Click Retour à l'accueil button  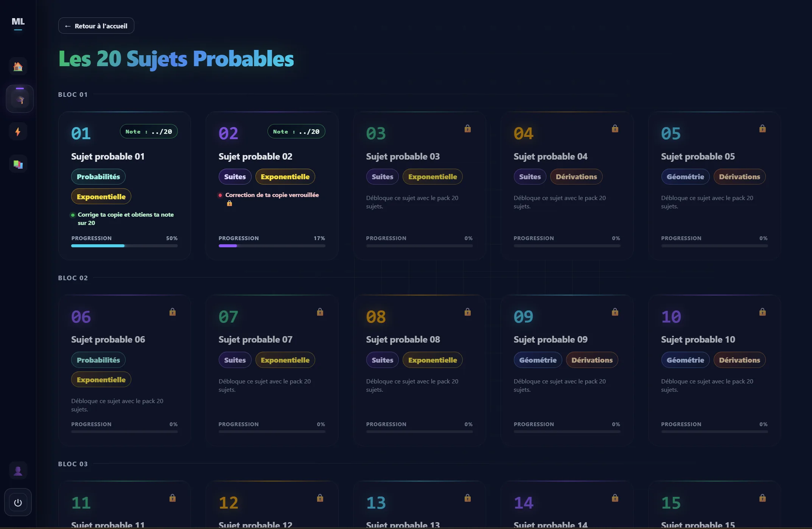96,26
